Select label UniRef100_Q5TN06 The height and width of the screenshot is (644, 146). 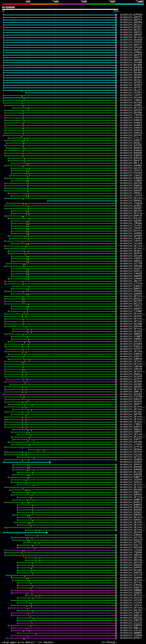coord(131,449)
